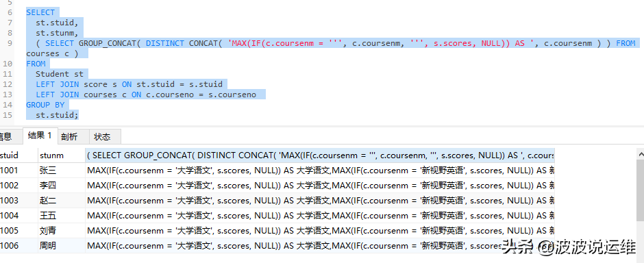This screenshot has width=644, height=263.
Task: Select the name cell 周明
Action: tap(61, 246)
